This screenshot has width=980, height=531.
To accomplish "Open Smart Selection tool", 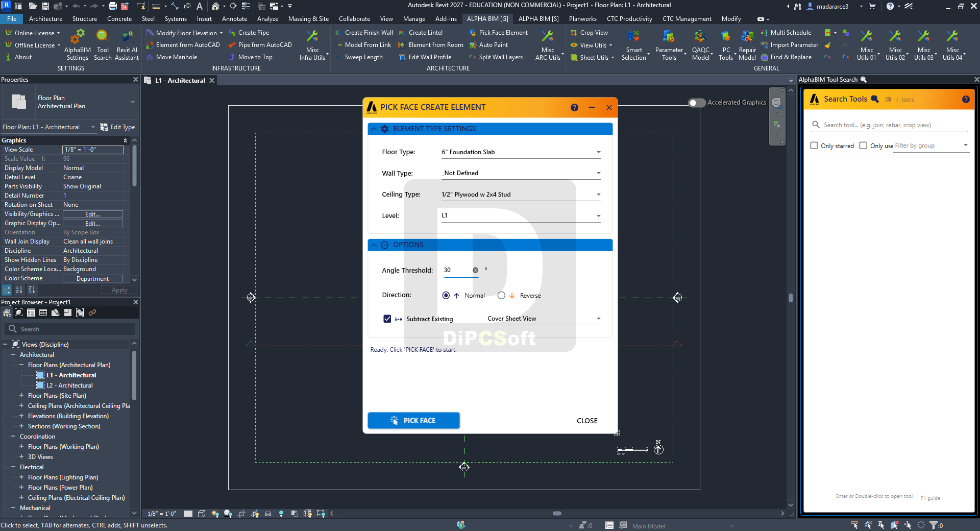I will pos(634,45).
